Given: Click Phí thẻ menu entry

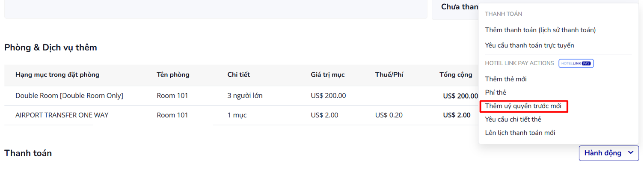Looking at the screenshot, I should point(496,92).
